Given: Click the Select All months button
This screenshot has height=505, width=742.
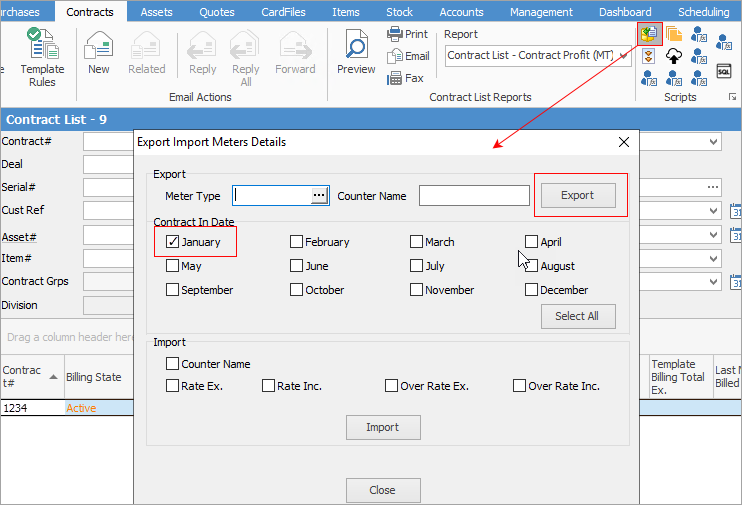Looking at the screenshot, I should [577, 316].
